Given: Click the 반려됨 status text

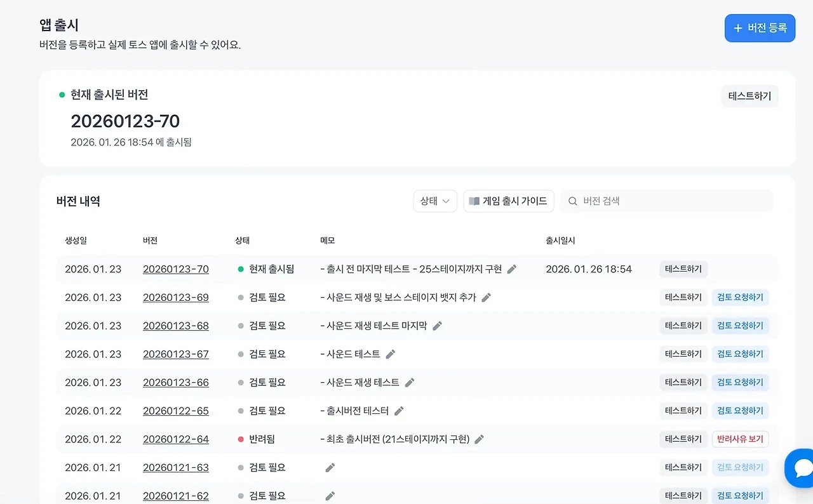Looking at the screenshot, I should tap(262, 439).
